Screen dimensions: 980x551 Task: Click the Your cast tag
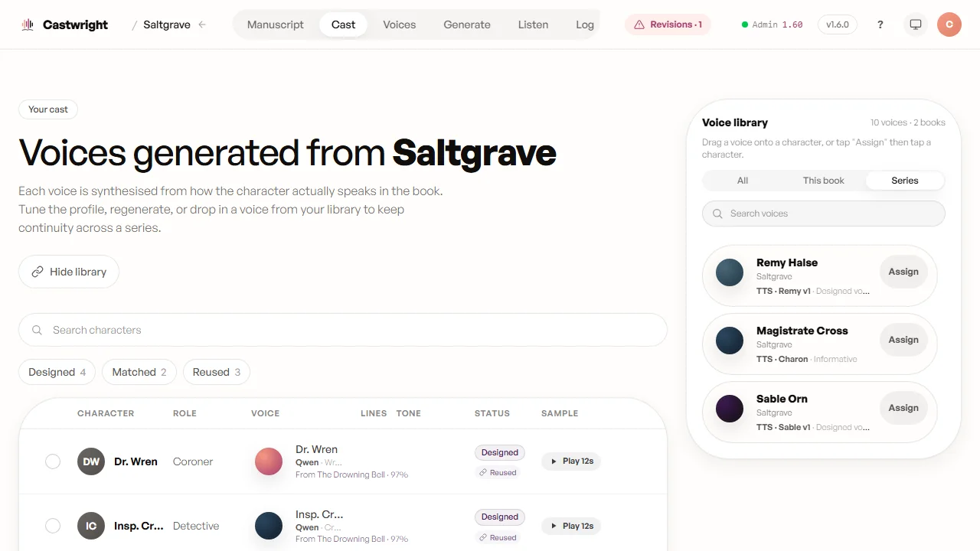coord(48,109)
